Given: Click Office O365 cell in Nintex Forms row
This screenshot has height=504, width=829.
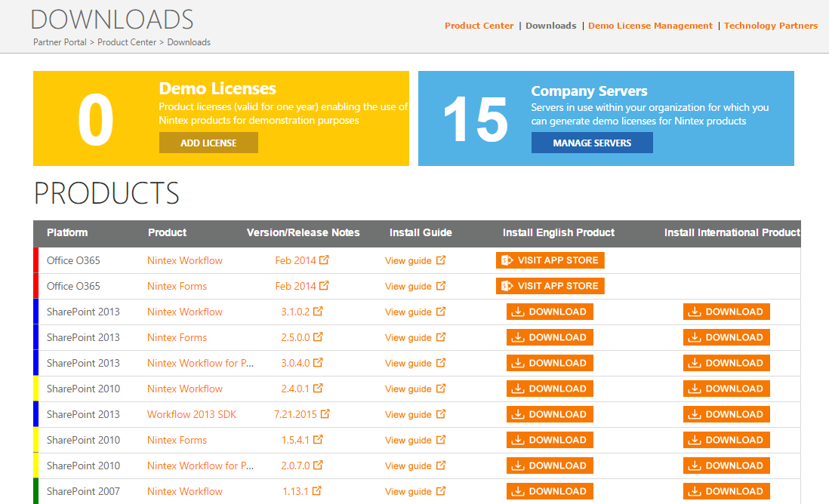Looking at the screenshot, I should 73,286.
